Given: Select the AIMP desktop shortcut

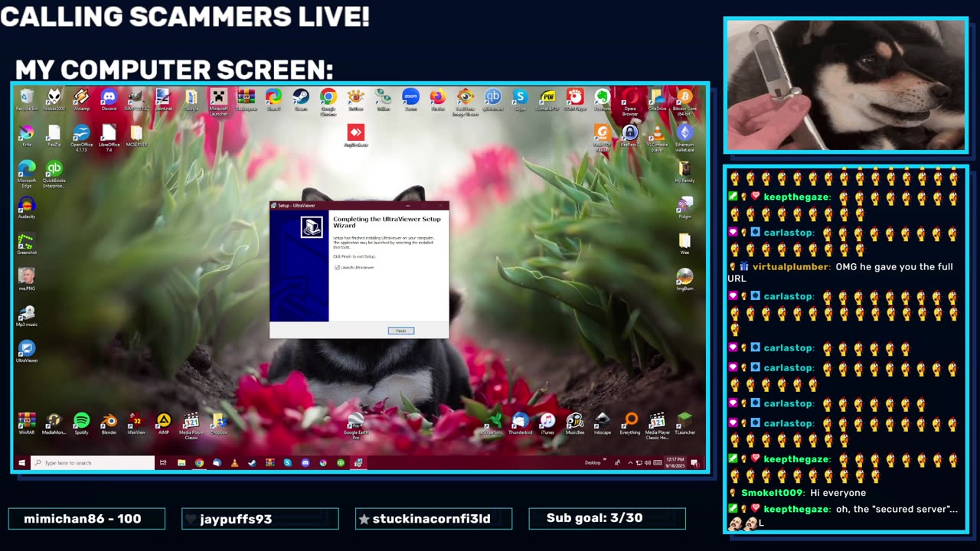Looking at the screenshot, I should (x=163, y=424).
